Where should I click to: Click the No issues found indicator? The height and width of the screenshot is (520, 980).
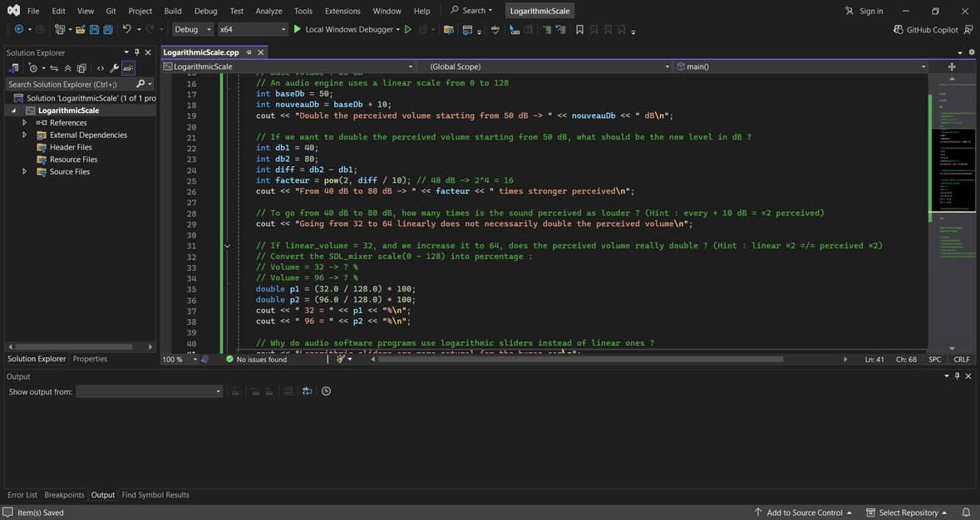pos(256,359)
